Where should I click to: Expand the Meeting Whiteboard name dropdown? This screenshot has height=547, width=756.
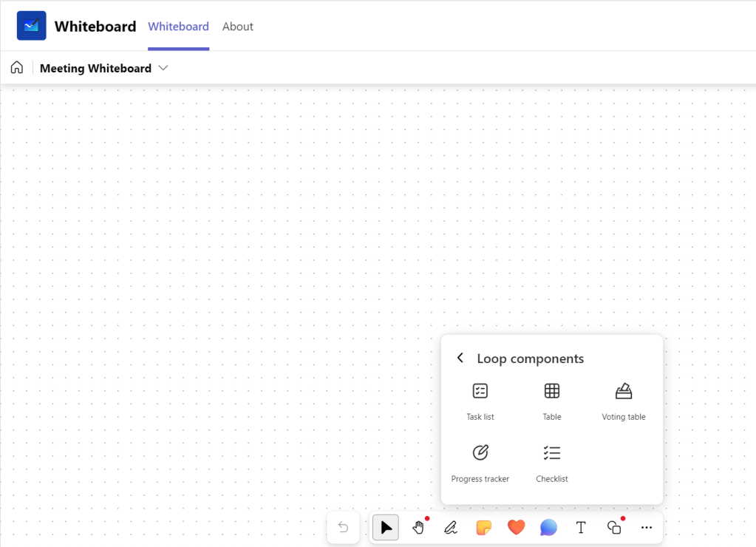click(x=163, y=68)
